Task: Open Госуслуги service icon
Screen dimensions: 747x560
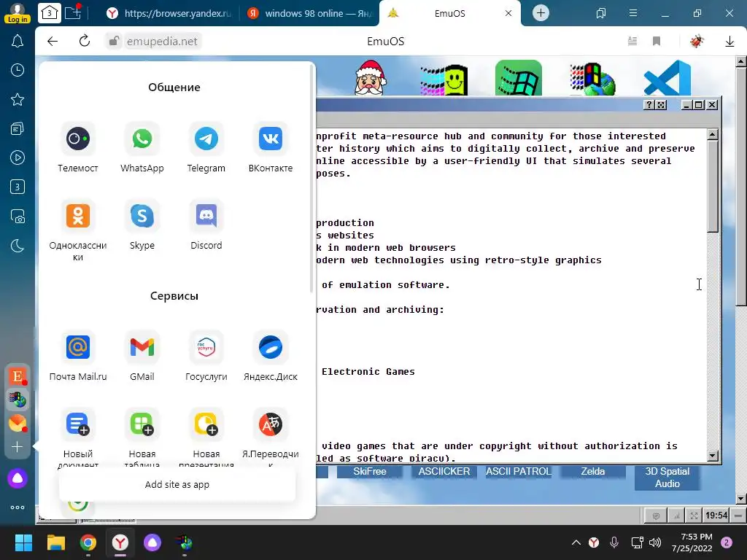Action: (x=206, y=347)
